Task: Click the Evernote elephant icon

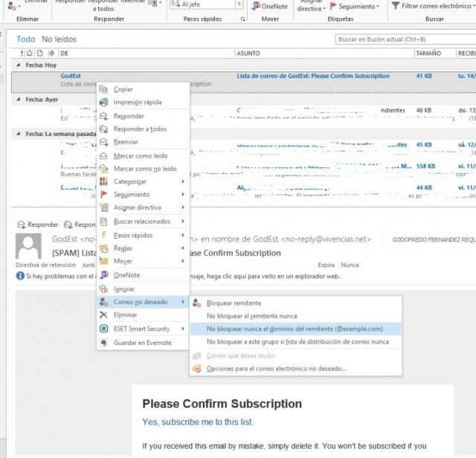Action: pyautogui.click(x=104, y=343)
